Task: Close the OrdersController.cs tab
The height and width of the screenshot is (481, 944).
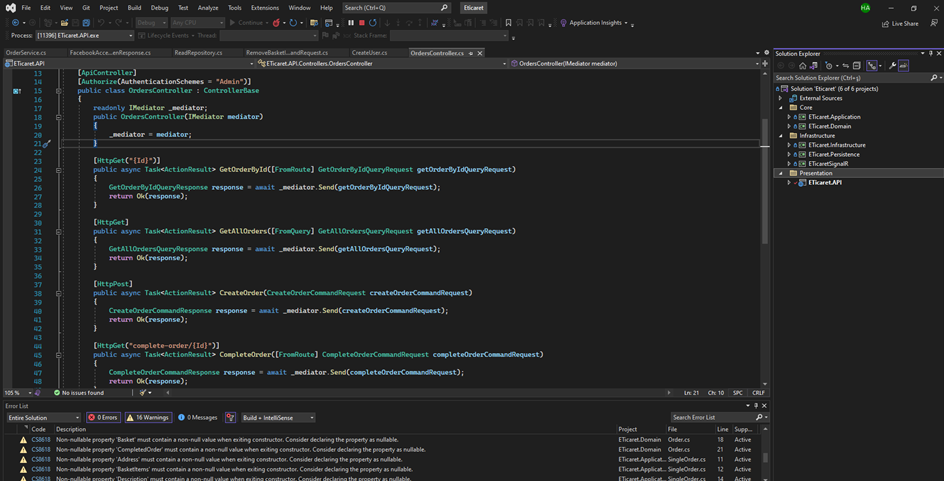Action: coord(480,53)
